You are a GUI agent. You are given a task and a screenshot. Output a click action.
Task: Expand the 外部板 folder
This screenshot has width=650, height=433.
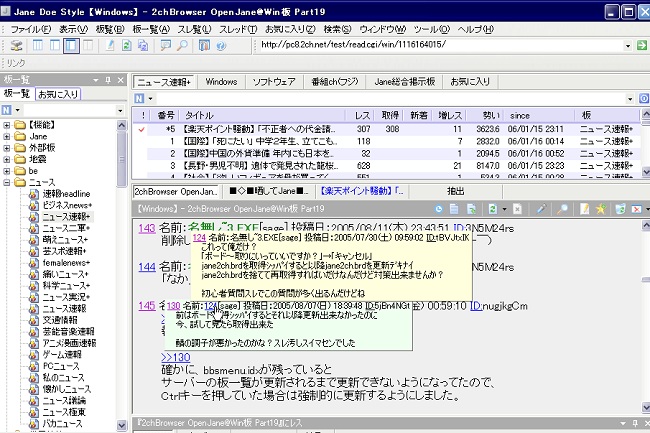(x=7, y=148)
